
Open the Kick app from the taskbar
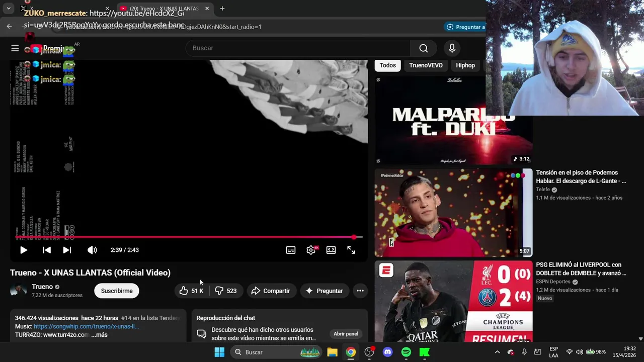pyautogui.click(x=425, y=352)
